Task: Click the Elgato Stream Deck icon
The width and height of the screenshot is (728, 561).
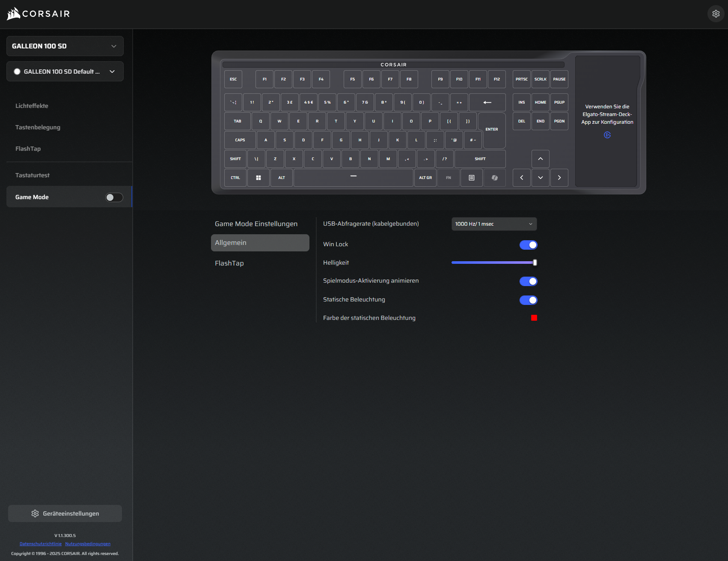Action: (x=607, y=135)
